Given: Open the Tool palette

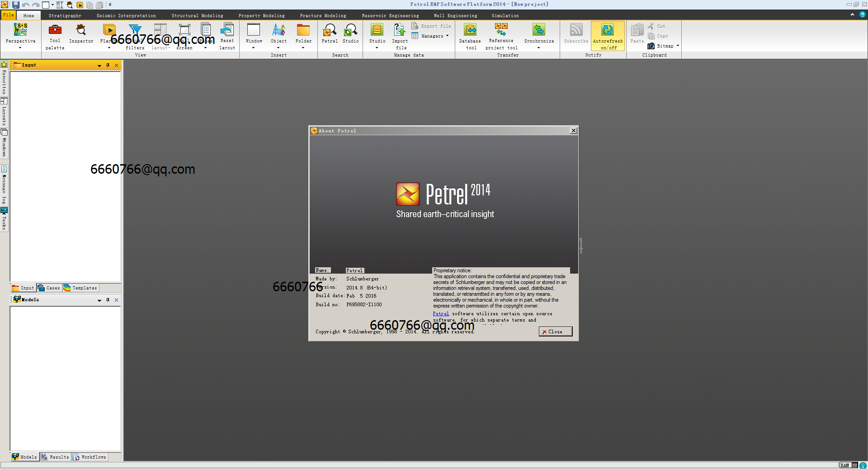Looking at the screenshot, I should click(x=55, y=36).
